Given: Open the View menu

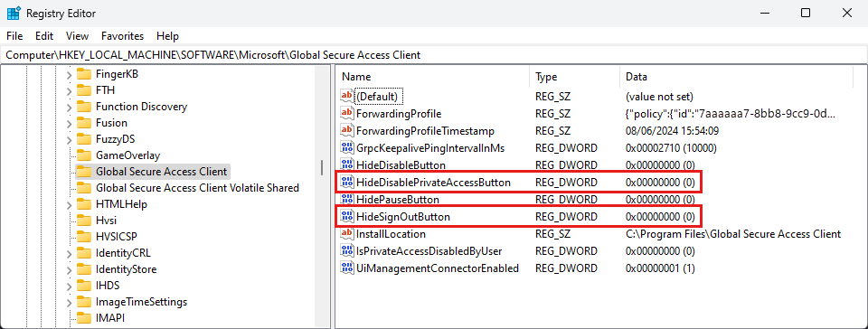Looking at the screenshot, I should [77, 36].
